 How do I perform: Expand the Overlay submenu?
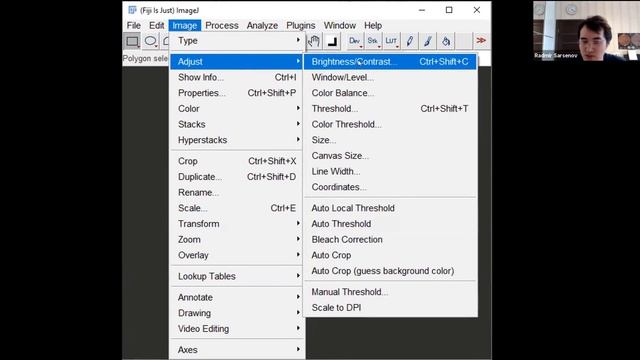237,255
